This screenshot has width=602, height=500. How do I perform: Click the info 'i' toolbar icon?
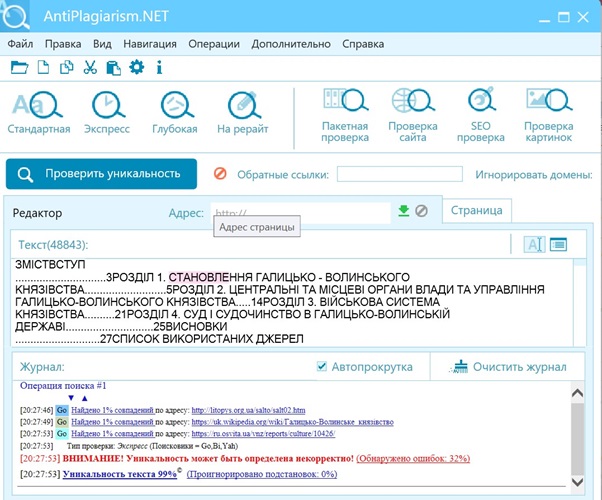[159, 68]
